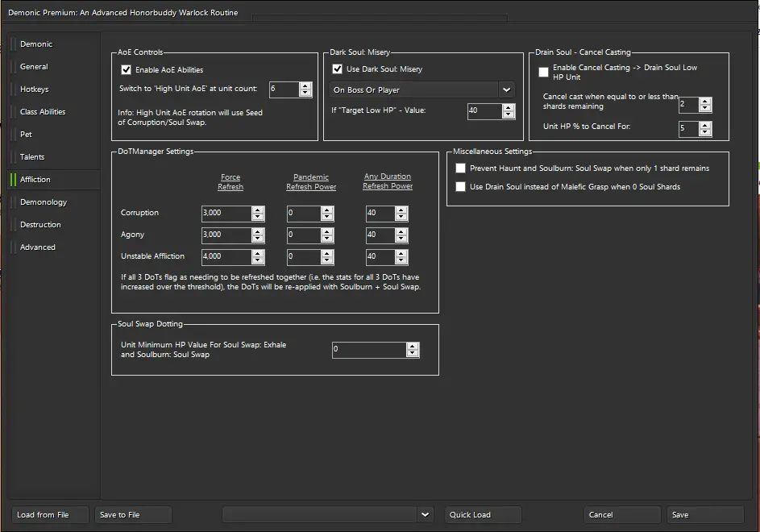Screen dimensions: 760x532
Task: Decrease the High Unit AoE unit count
Action: click(x=305, y=93)
